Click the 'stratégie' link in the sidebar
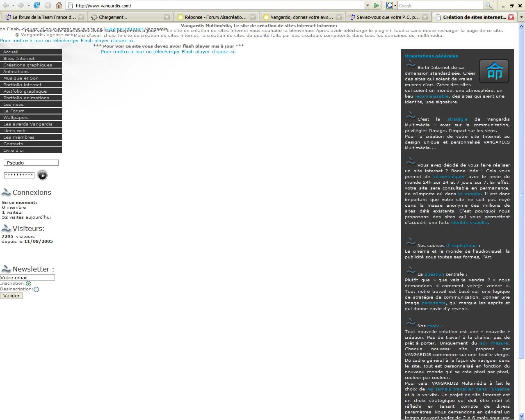 click(x=457, y=119)
